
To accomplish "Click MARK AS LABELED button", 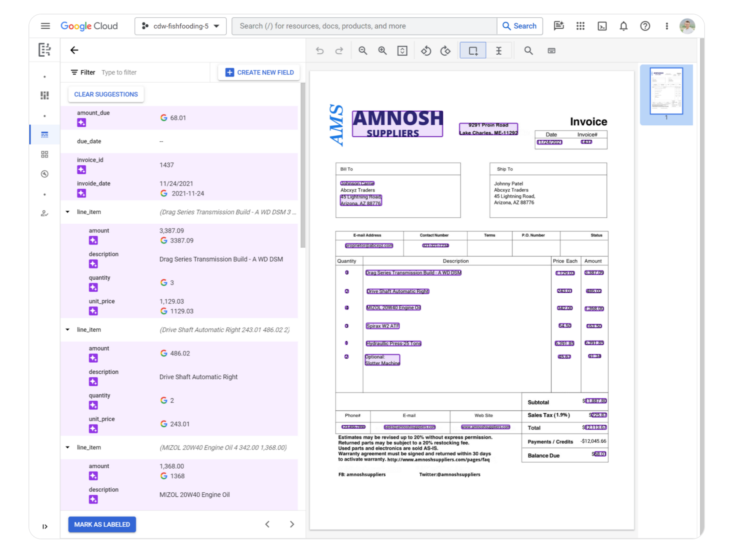I will (102, 524).
